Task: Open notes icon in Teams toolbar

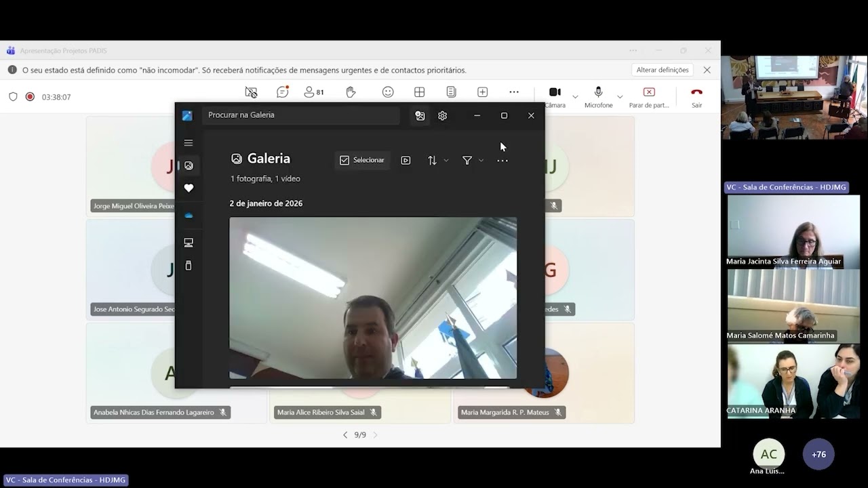Action: click(451, 92)
